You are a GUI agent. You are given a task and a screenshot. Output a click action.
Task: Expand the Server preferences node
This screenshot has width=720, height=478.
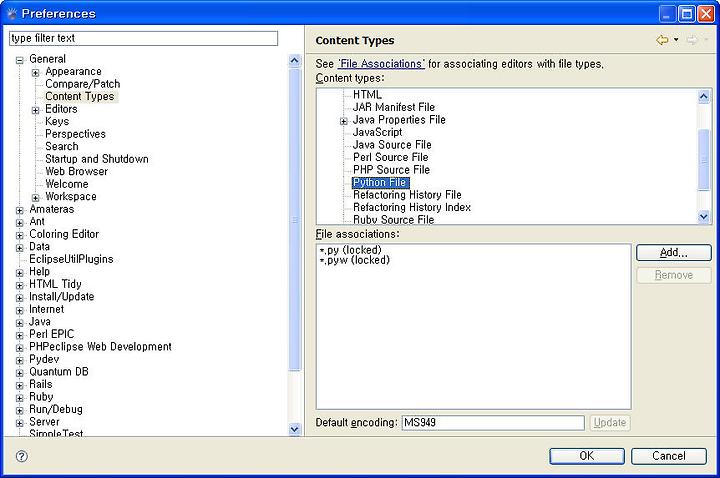click(x=20, y=423)
